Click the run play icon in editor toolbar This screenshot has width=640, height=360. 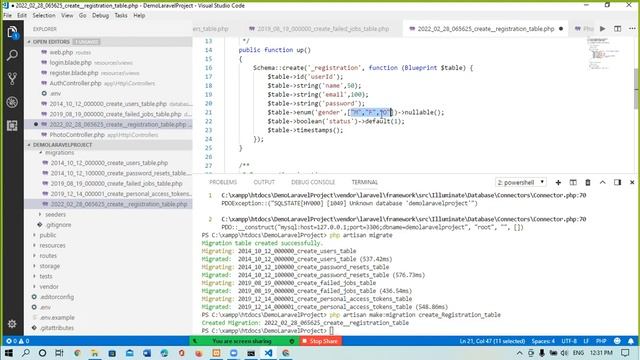603,29
